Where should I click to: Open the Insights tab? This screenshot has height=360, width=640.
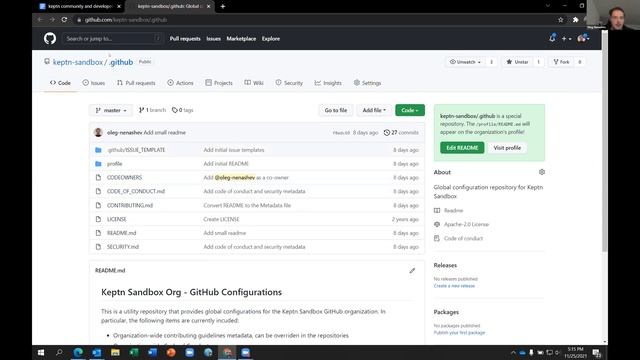point(328,83)
